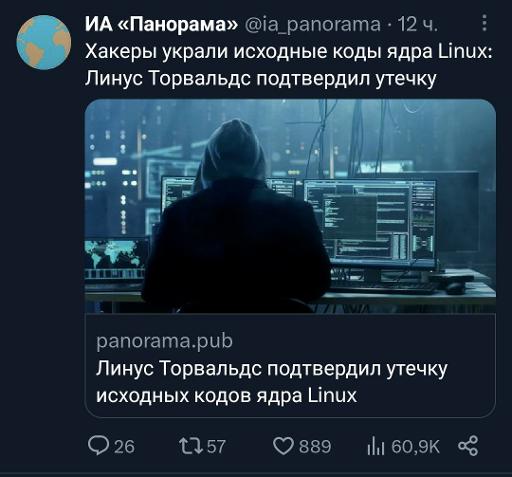This screenshot has width=512, height=477.
Task: Open the 12 ч. timestamp link
Action: click(x=417, y=24)
